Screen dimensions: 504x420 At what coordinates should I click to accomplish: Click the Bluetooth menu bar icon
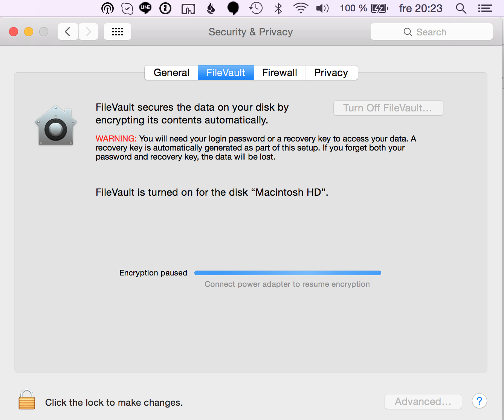(278, 8)
